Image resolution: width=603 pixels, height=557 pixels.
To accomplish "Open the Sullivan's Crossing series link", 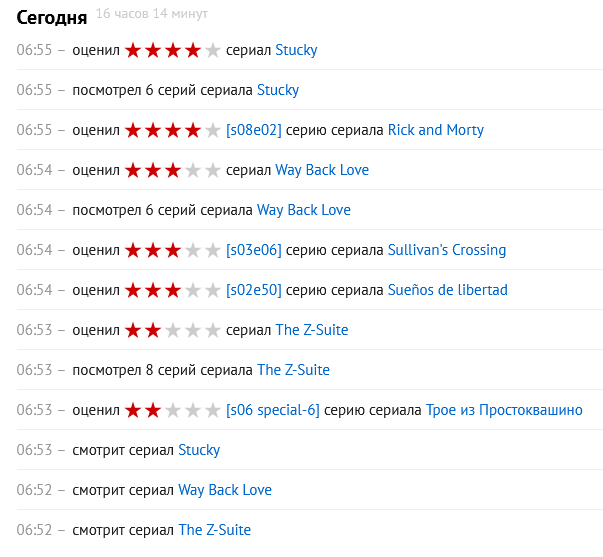I will pyautogui.click(x=447, y=250).
